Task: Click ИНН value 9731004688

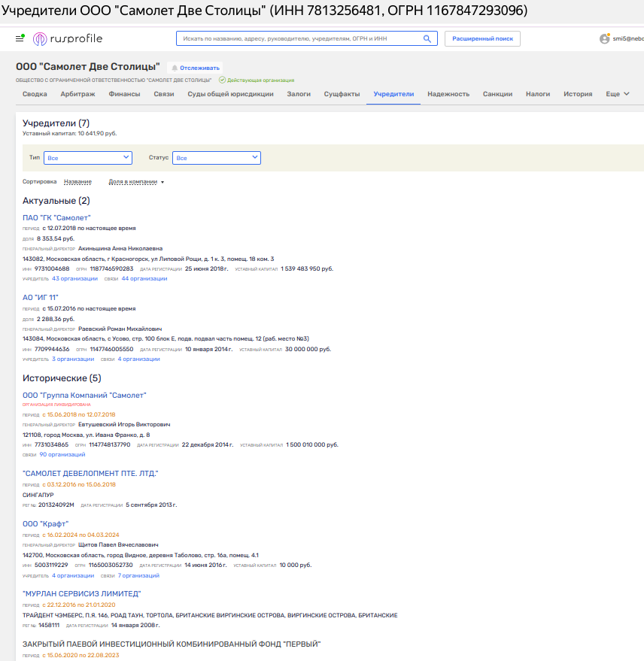Action: pyautogui.click(x=52, y=268)
